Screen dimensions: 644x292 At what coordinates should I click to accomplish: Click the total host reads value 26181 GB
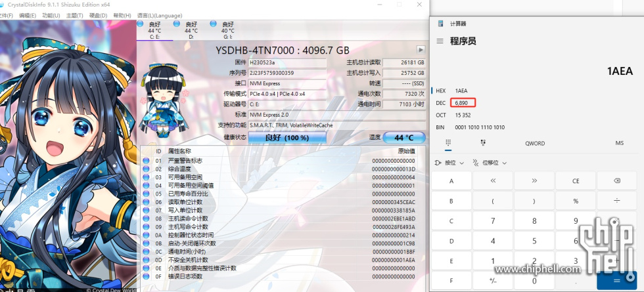point(404,63)
